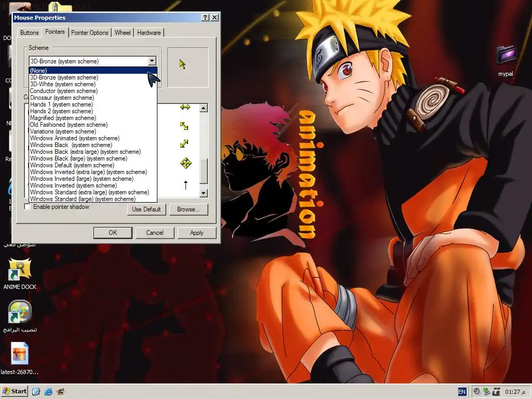Click the 01:27 taskbar clock

point(515,392)
